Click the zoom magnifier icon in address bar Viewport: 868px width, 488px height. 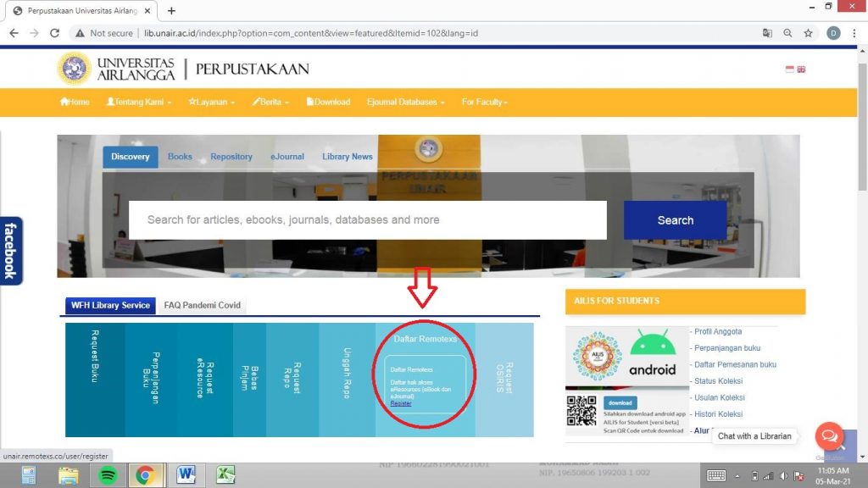pyautogui.click(x=787, y=33)
